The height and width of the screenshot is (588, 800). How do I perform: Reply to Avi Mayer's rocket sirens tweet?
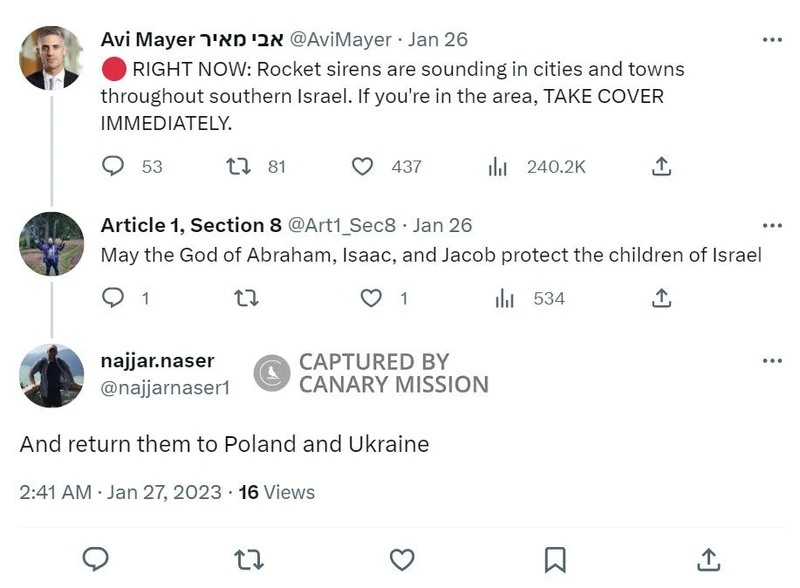tap(114, 166)
